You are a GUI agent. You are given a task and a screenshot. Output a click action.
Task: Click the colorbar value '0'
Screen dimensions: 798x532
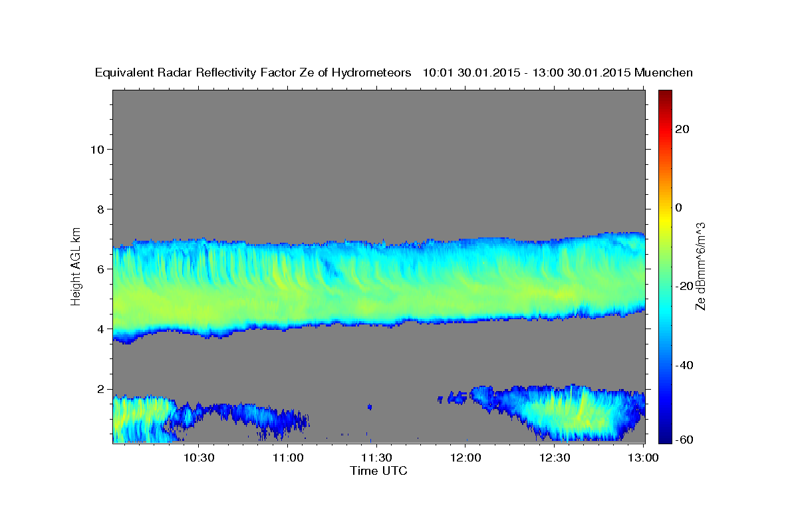click(x=680, y=207)
